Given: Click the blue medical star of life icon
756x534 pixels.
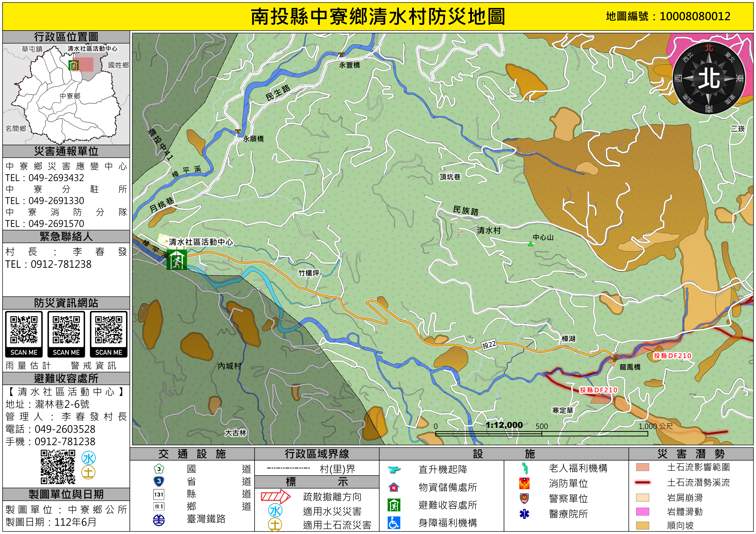Looking at the screenshot, I should 524,514.
